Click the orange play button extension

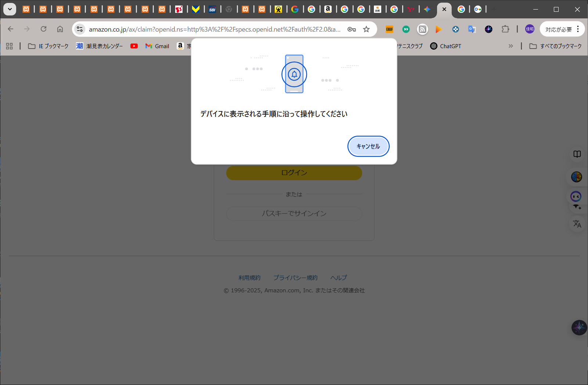(439, 29)
